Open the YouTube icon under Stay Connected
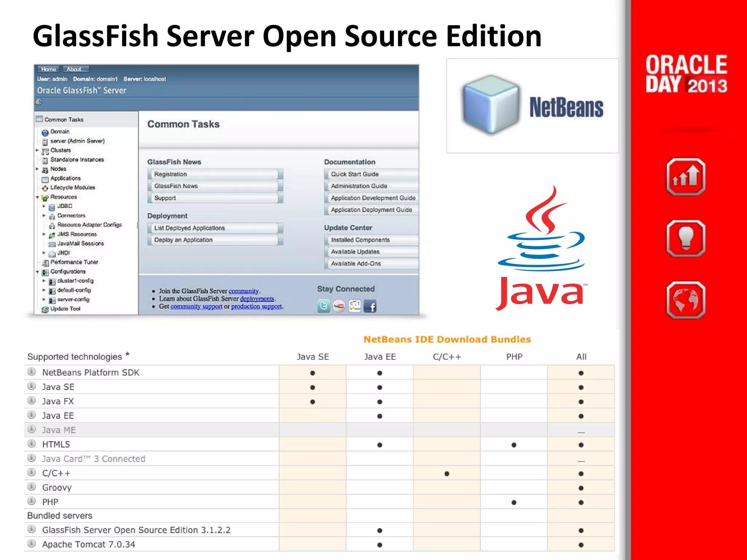Screen dimensions: 747x560 tap(339, 306)
